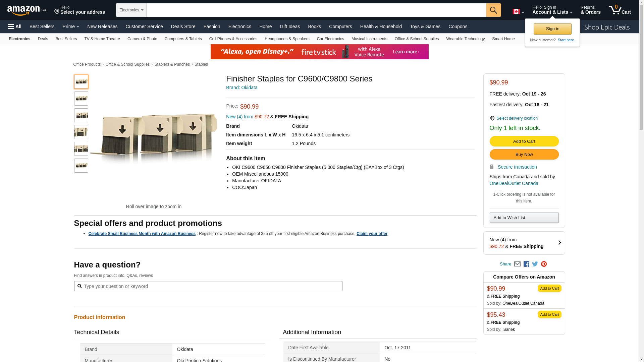Select the Deals Store navigation item
This screenshot has width=644, height=362.
coord(183,26)
